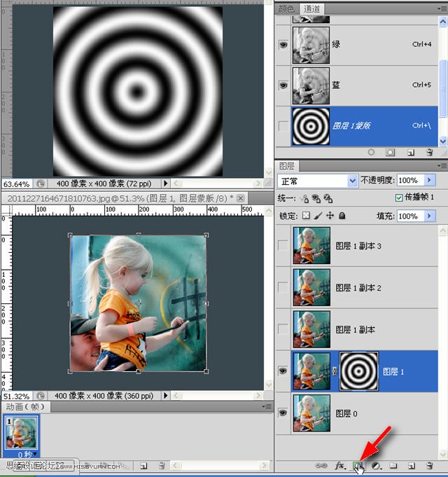Show the 图层 1 副本 2 layer
This screenshot has height=477, width=448.
(283, 287)
